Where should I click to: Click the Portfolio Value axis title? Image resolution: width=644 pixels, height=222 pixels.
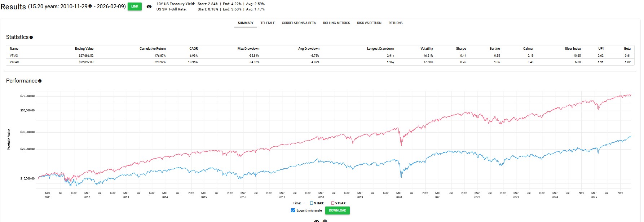click(x=9, y=139)
